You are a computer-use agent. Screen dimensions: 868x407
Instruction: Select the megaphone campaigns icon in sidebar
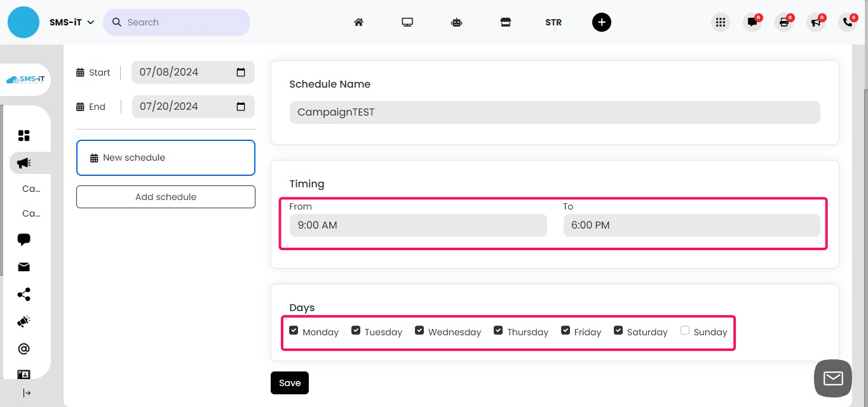[x=24, y=163]
